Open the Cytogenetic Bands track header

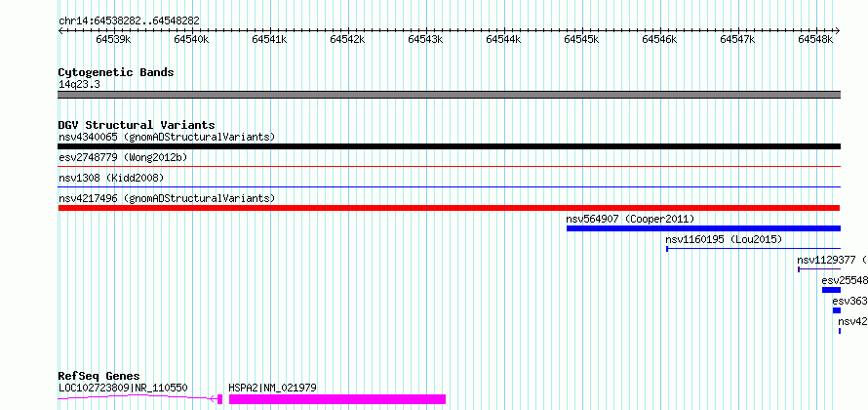point(116,72)
